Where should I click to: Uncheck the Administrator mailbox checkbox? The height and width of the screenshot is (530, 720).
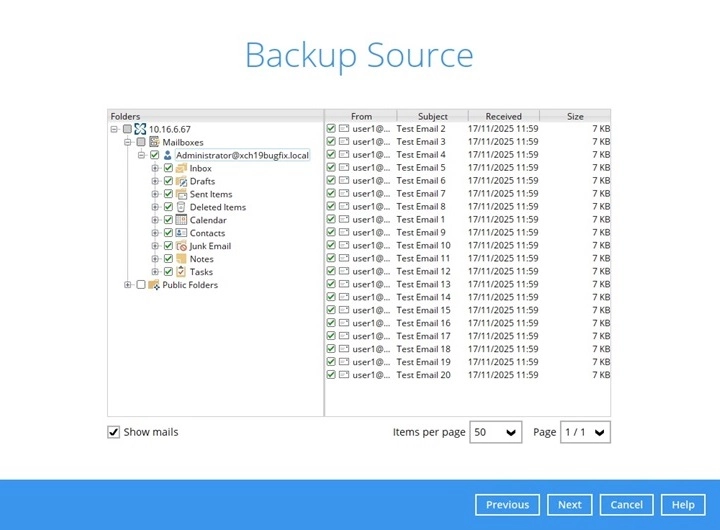coord(155,155)
